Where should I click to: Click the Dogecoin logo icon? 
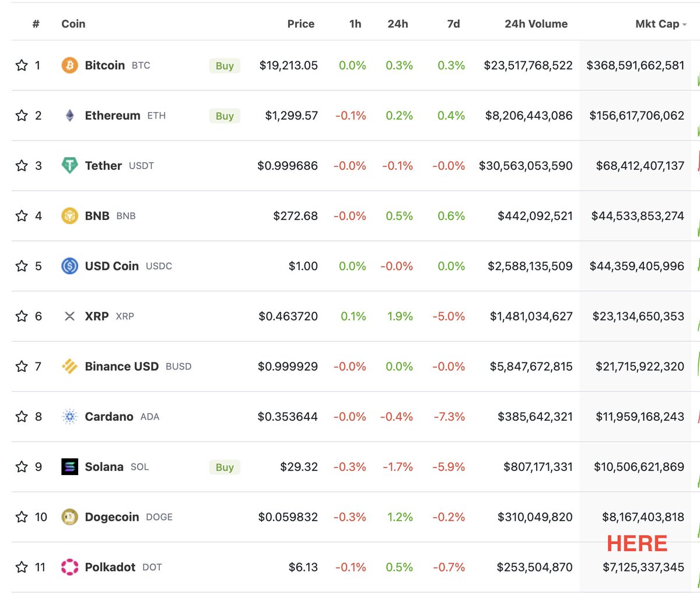(69, 517)
